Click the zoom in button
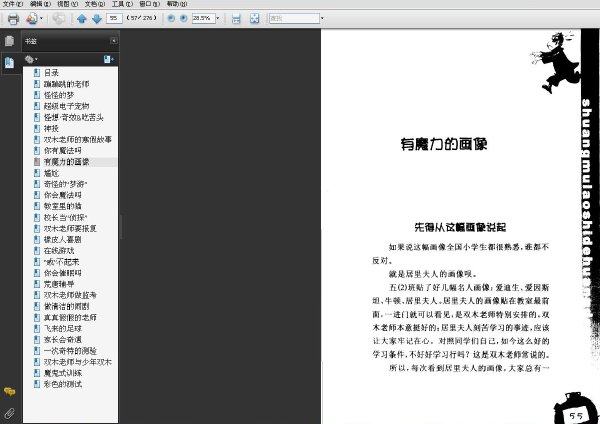 tap(184, 18)
